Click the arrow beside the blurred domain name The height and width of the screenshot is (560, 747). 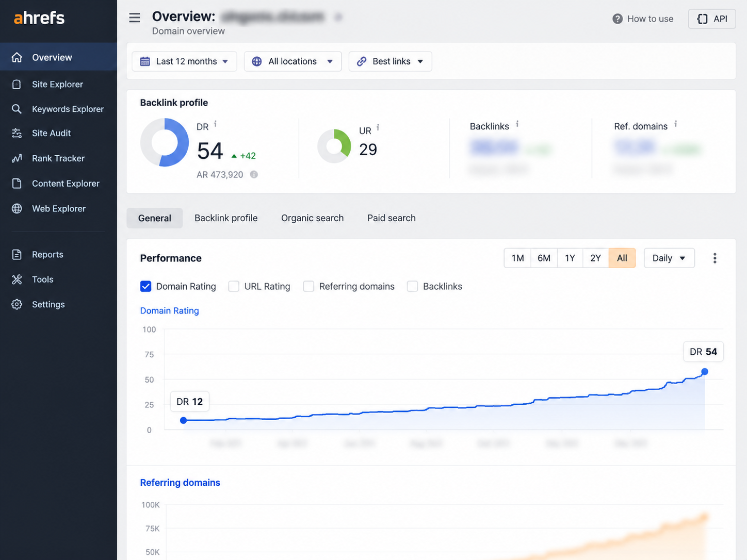pos(338,17)
